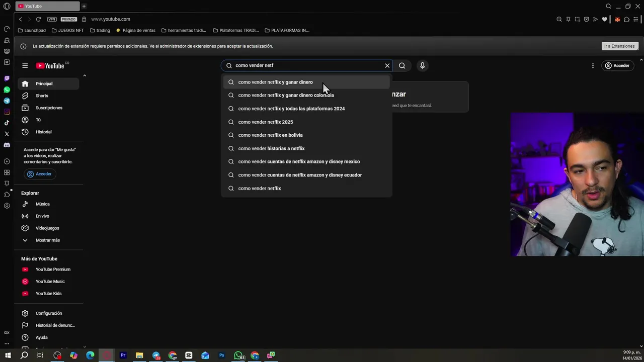This screenshot has height=362, width=644.
Task: Click the Ir a Extensiones button
Action: point(620,46)
